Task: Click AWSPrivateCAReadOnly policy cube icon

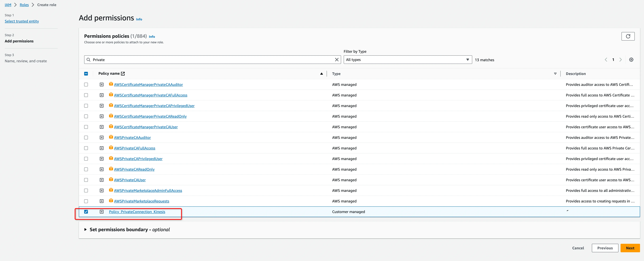Action: pos(111,169)
